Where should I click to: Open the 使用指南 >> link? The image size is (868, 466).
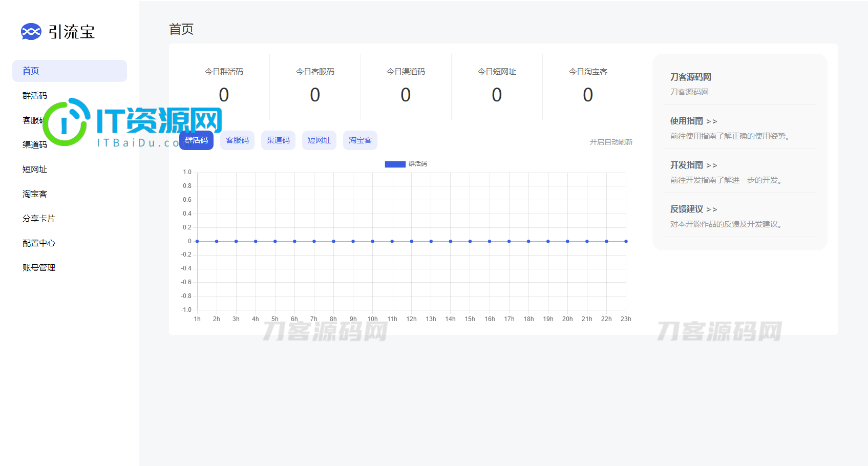click(x=693, y=121)
